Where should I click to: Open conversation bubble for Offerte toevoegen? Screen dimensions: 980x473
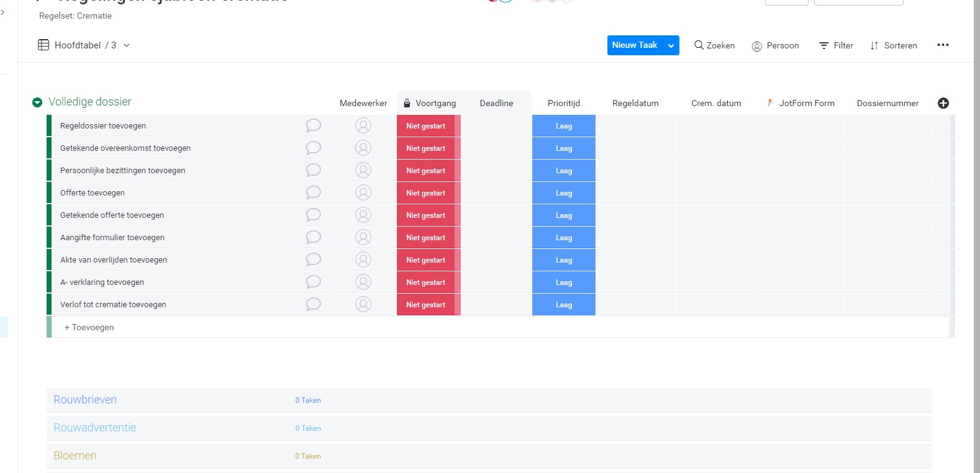tap(314, 192)
